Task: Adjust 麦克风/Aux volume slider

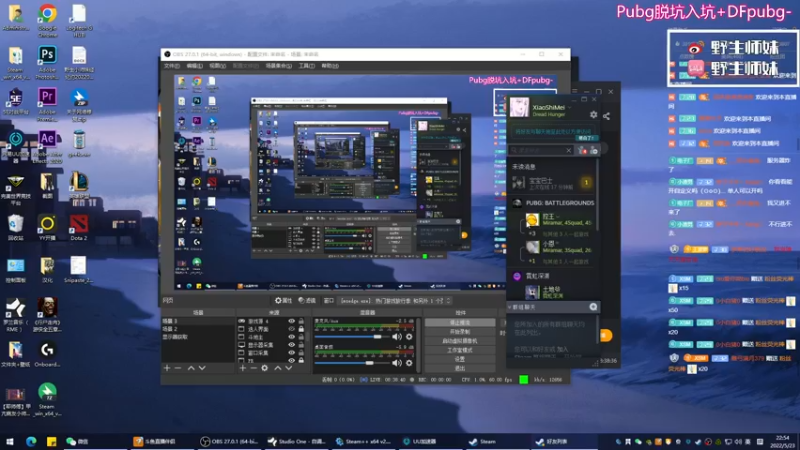Action: point(352,337)
